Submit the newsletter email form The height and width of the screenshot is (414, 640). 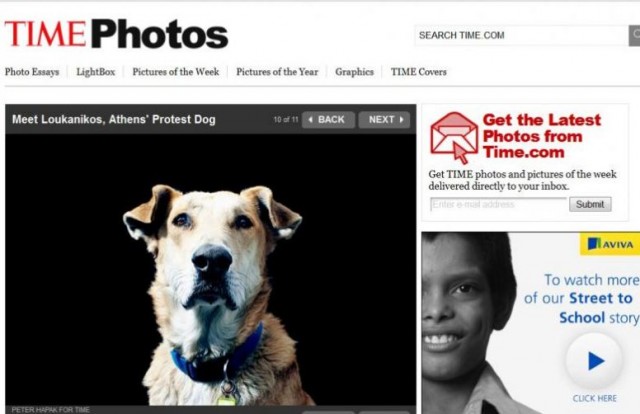point(590,204)
